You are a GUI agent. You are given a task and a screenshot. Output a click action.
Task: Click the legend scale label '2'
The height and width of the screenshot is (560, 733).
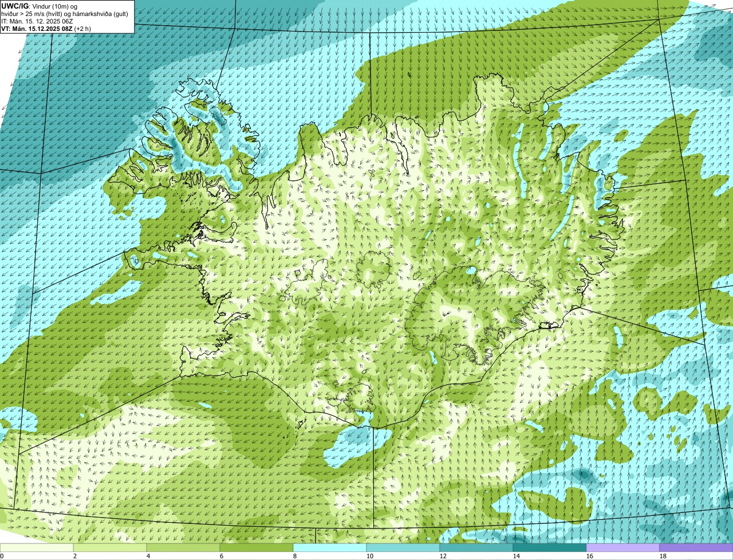[75, 556]
